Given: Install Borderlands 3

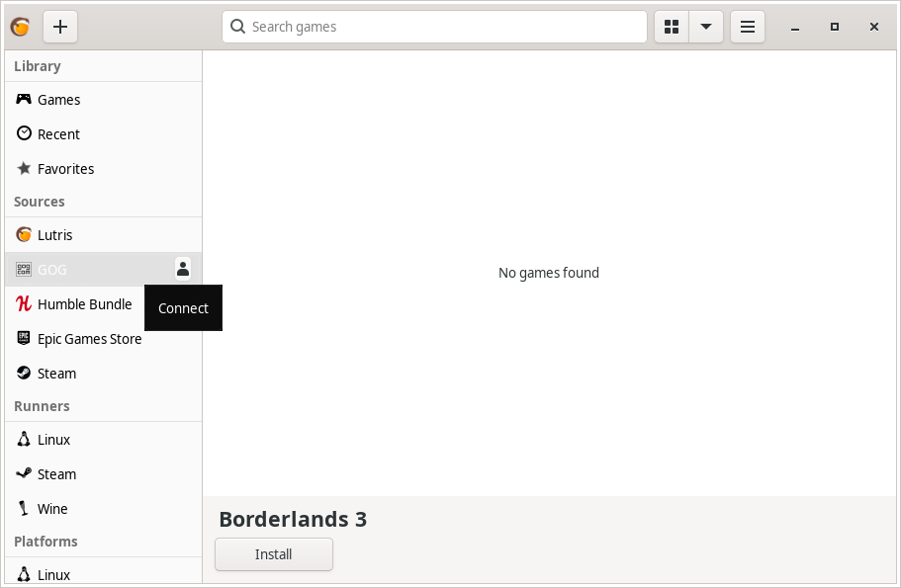Looking at the screenshot, I should pos(273,554).
